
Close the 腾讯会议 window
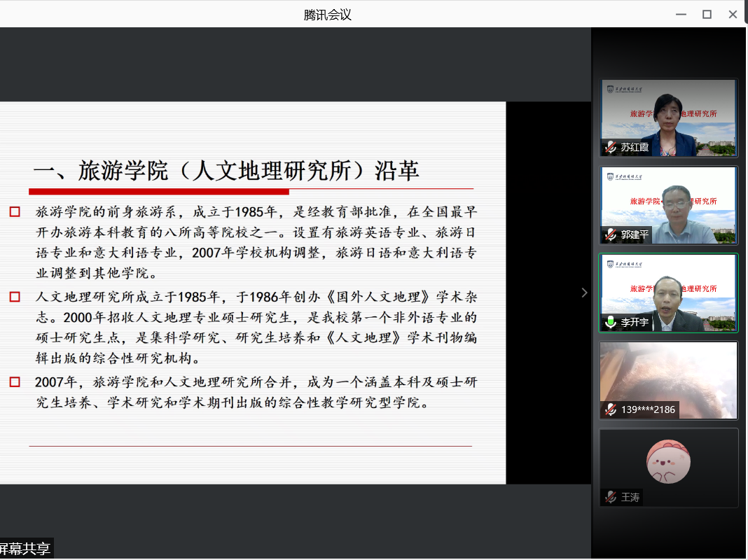(x=733, y=14)
